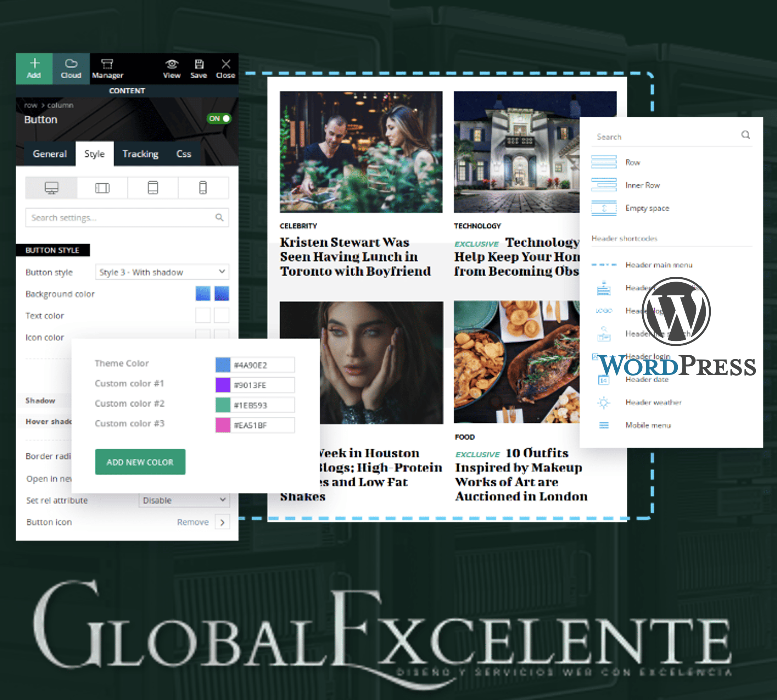Select portrait tablet viewport icon
Image resolution: width=777 pixels, height=700 pixels.
[x=153, y=188]
